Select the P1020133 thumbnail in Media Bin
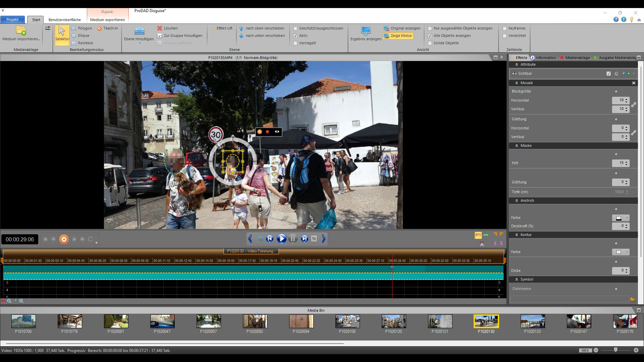Image resolution: width=644 pixels, height=362 pixels. tap(532, 322)
